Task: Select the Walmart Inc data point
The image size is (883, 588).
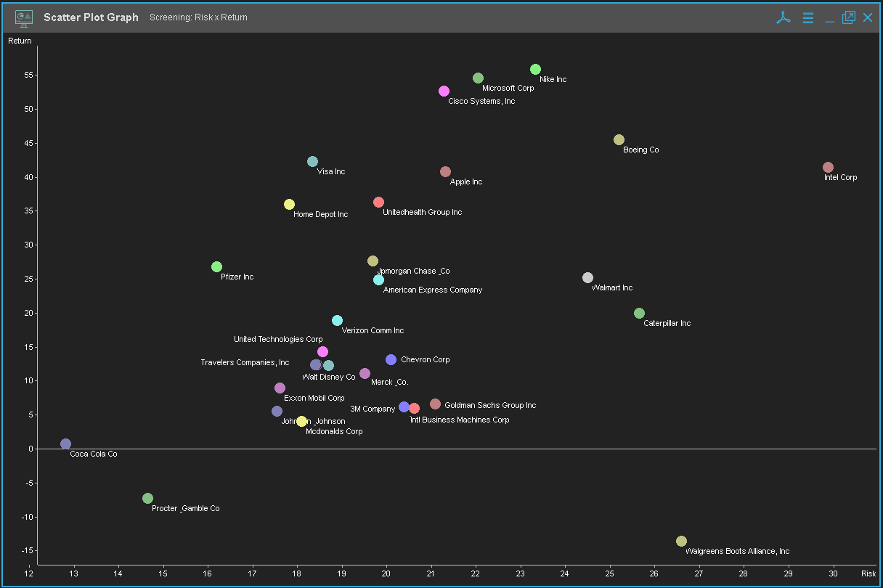Action: [x=587, y=277]
